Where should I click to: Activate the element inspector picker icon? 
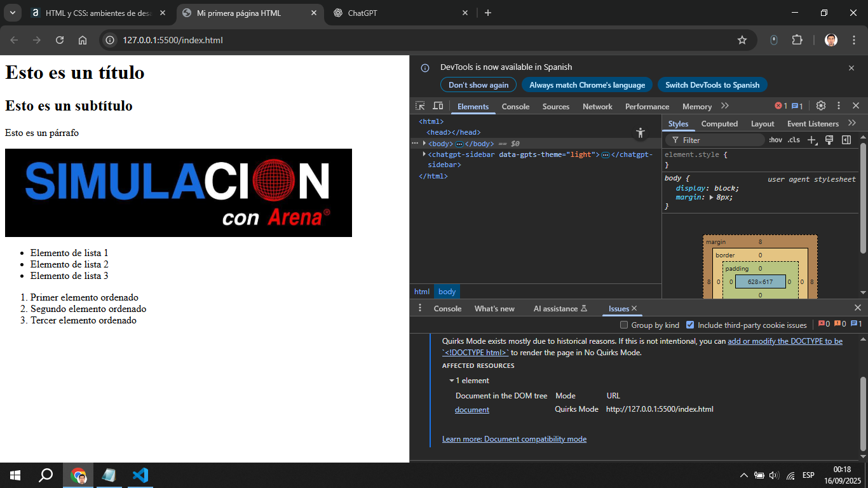[x=420, y=106]
